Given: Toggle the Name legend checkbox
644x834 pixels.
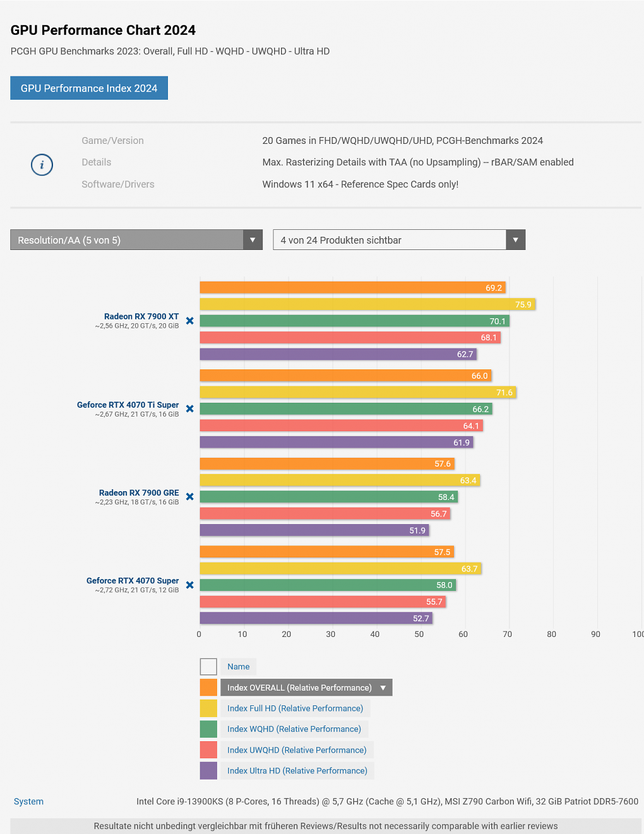Looking at the screenshot, I should (x=208, y=667).
